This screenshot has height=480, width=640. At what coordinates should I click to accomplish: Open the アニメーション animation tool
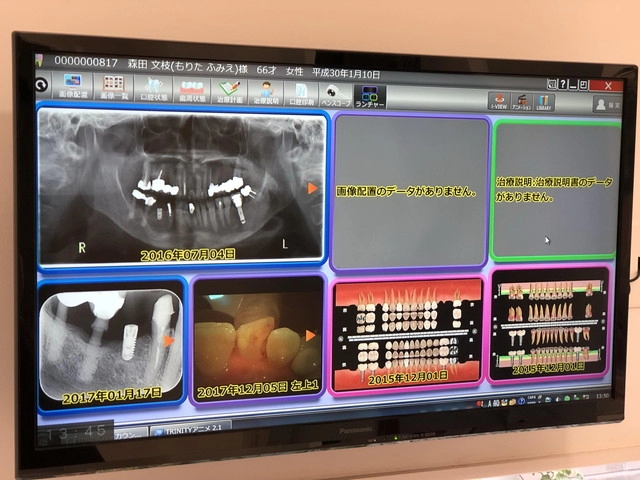tap(521, 102)
